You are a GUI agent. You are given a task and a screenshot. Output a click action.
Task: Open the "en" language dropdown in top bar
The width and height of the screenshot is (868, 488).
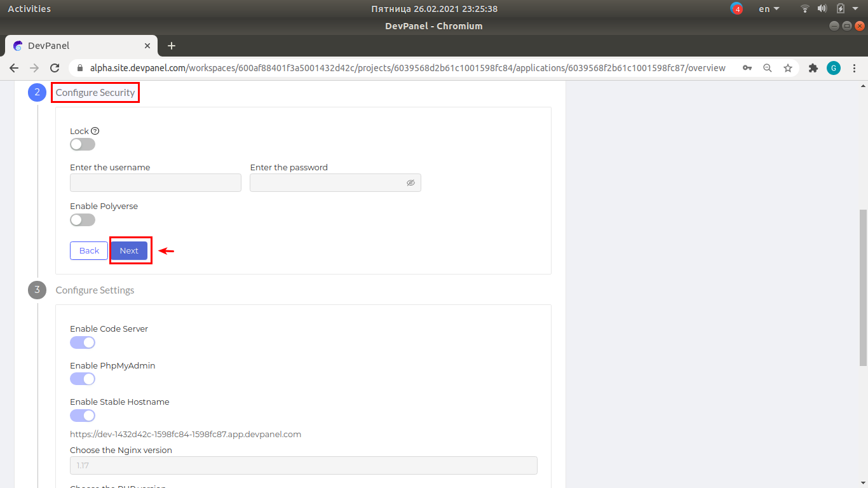(768, 8)
